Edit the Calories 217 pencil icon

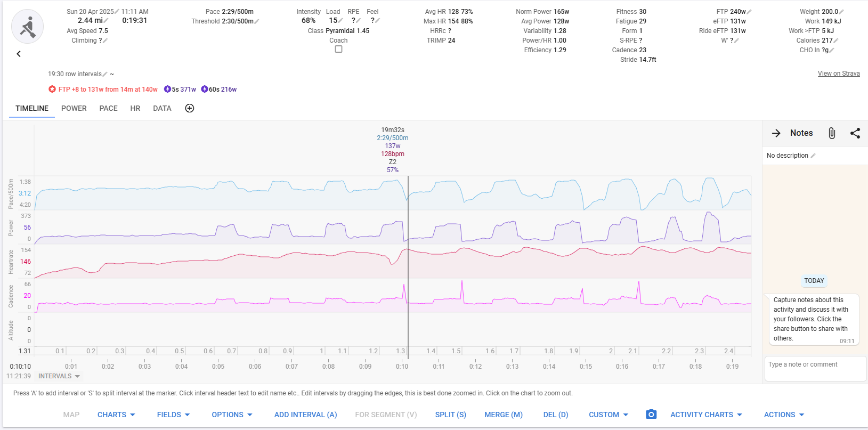coord(836,40)
